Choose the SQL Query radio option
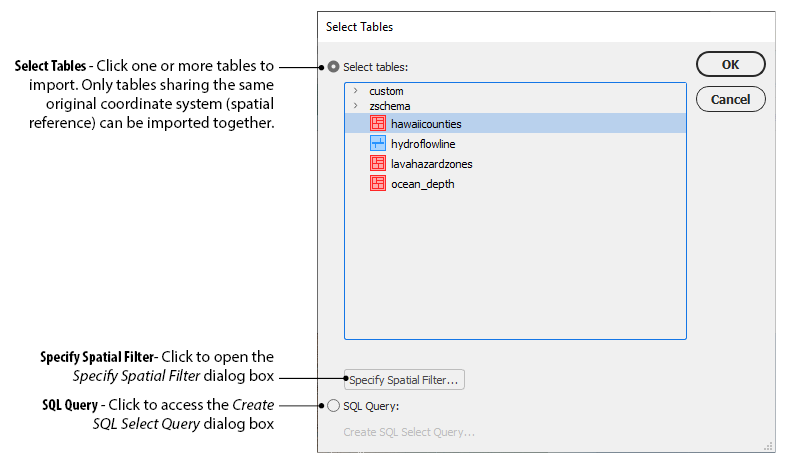Screen dimensions: 786x463 (333, 406)
